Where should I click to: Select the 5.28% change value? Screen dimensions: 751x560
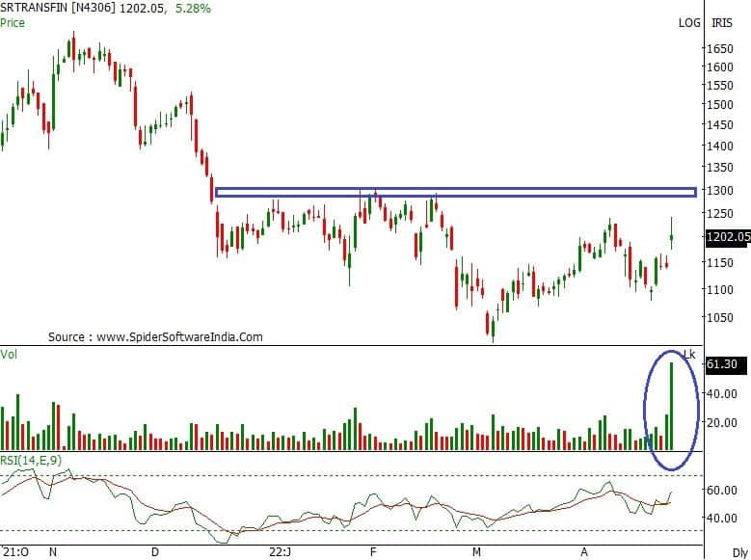point(193,9)
